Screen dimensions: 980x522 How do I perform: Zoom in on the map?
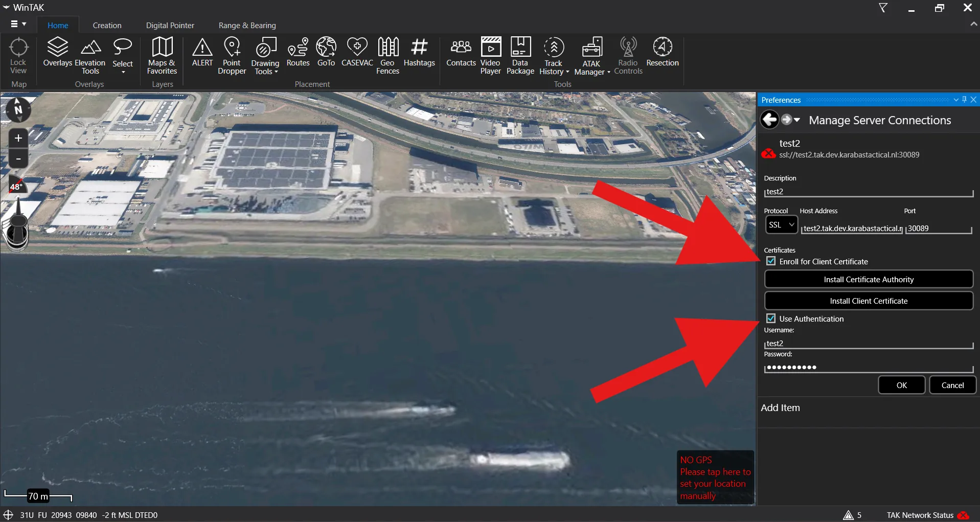18,138
